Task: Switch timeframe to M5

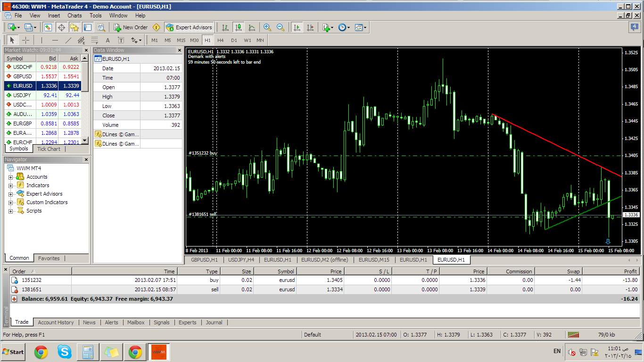Action: tap(167, 40)
